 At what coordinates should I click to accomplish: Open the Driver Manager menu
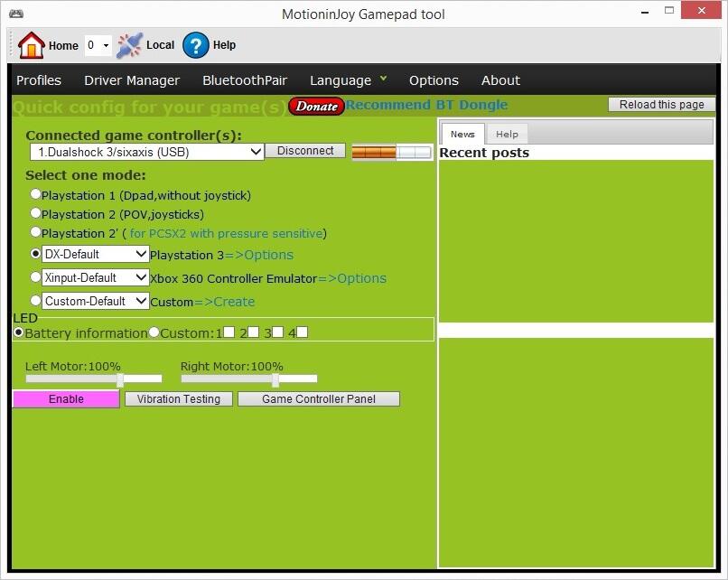(132, 80)
